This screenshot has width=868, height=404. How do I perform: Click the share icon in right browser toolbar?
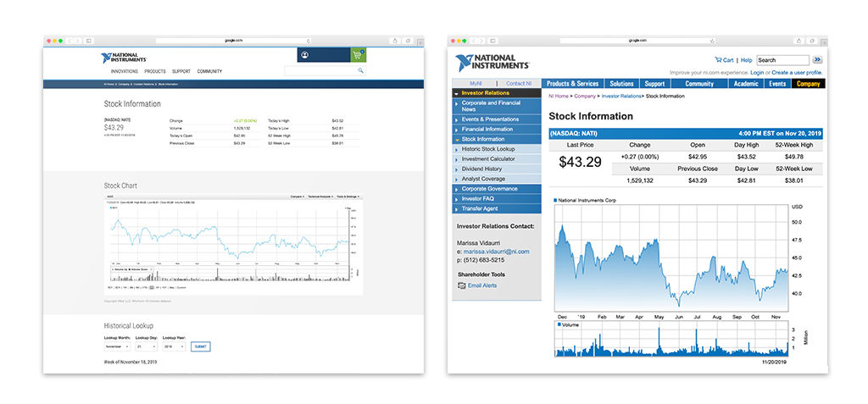[x=798, y=41]
